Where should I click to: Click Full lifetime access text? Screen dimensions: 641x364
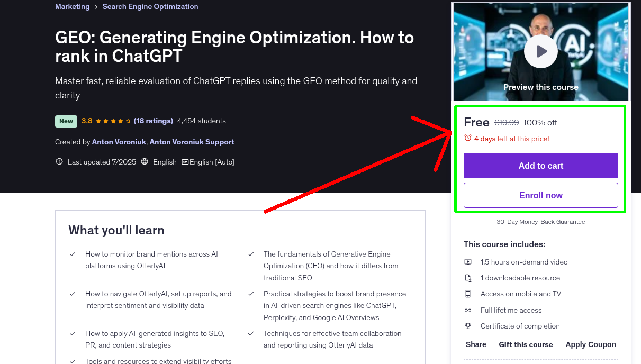511,310
